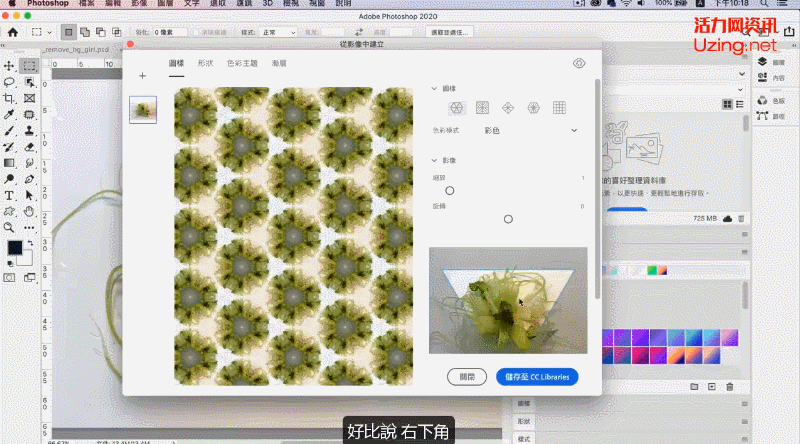The width and height of the screenshot is (800, 444).
Task: Switch to the 色彩主題 tab in dialog
Action: (x=242, y=63)
